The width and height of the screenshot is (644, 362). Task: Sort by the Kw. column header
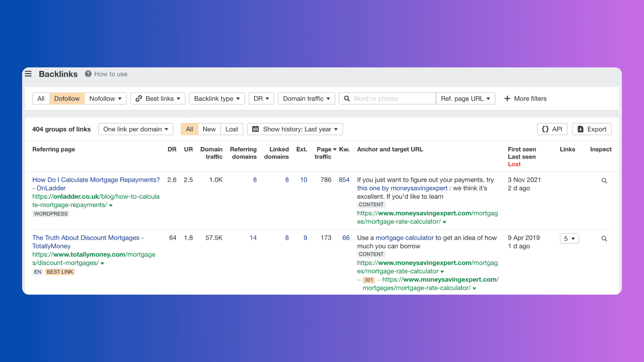pos(344,149)
